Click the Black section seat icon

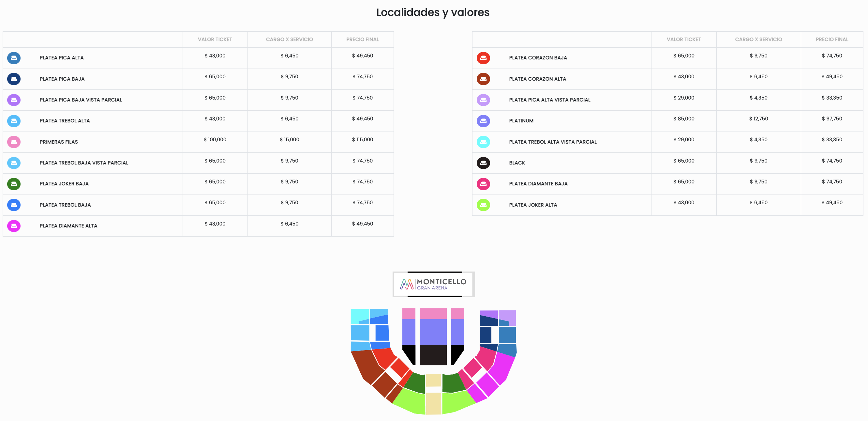tap(483, 163)
